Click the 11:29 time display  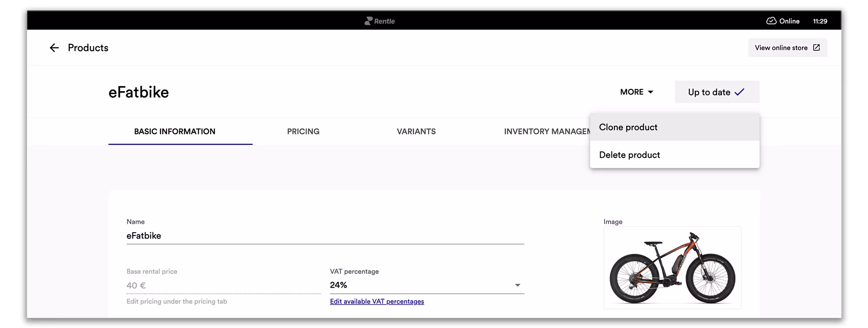[820, 21]
